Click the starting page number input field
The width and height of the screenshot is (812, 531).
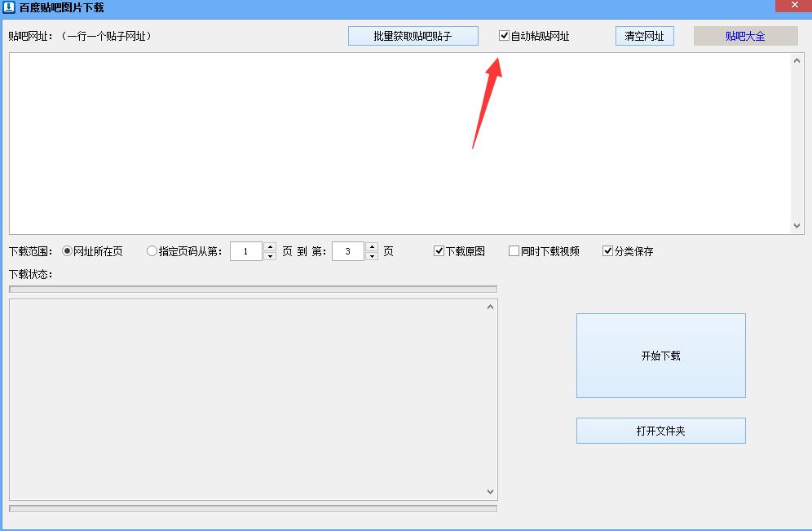(x=246, y=251)
